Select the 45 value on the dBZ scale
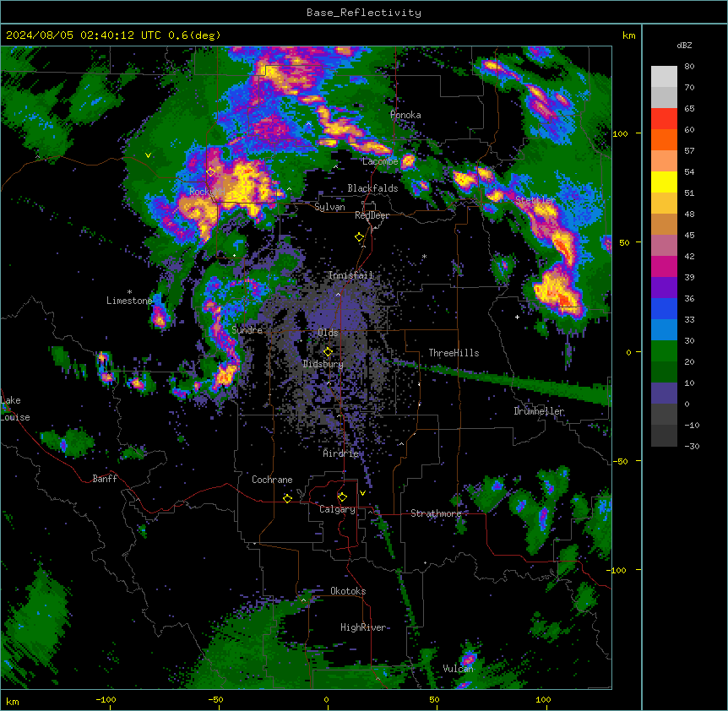This screenshot has height=711, width=728. pyautogui.click(x=689, y=236)
